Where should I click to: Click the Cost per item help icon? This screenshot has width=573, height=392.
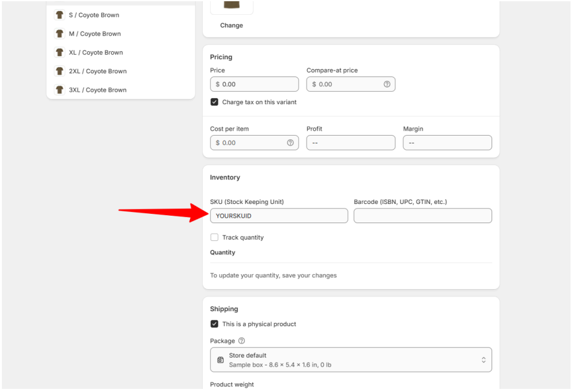pos(290,143)
